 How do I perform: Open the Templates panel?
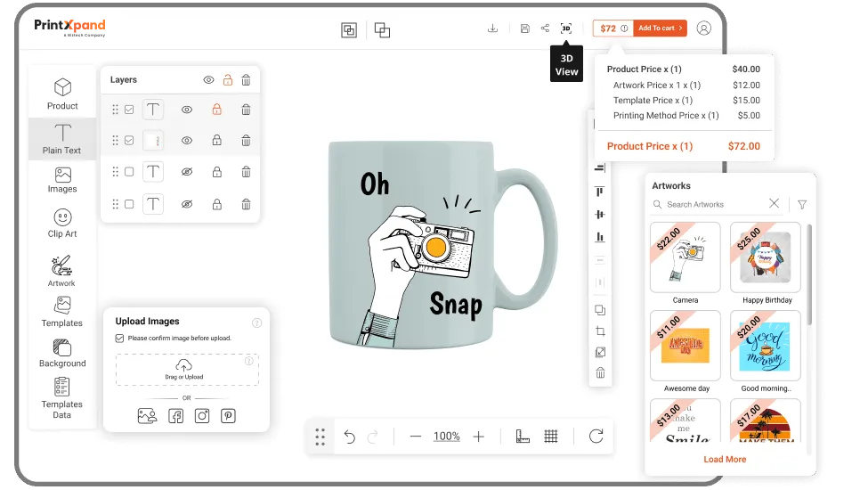tap(62, 312)
